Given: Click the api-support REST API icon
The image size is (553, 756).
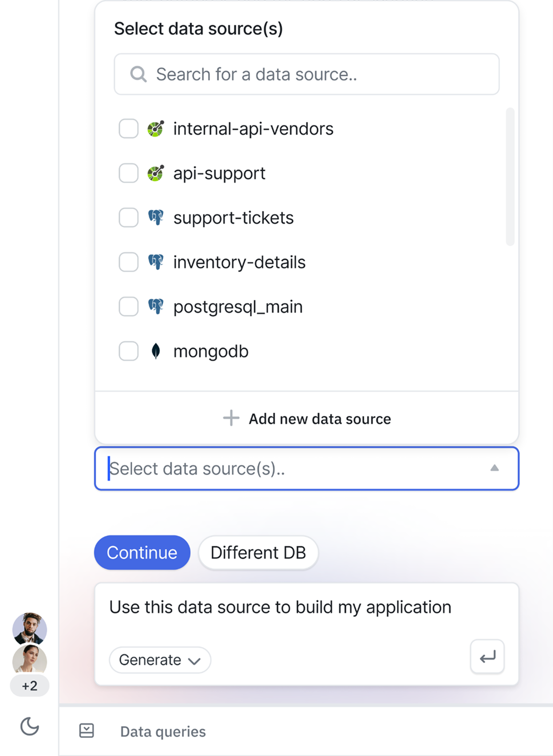Looking at the screenshot, I should [156, 173].
